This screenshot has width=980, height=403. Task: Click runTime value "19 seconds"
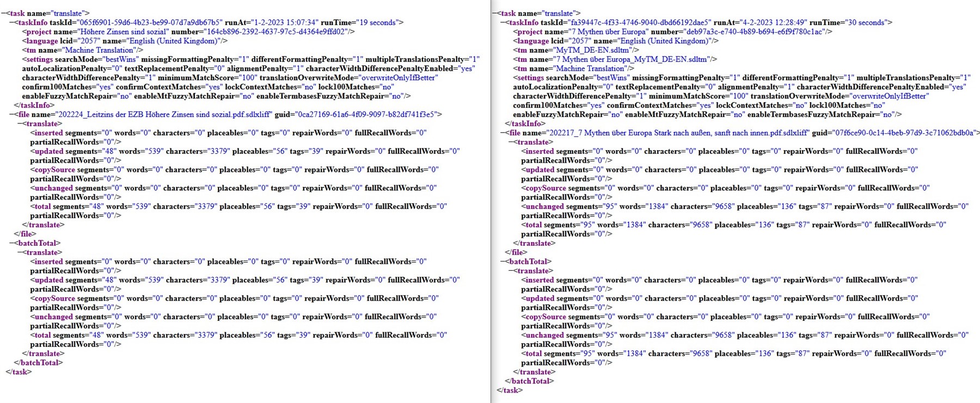click(377, 22)
